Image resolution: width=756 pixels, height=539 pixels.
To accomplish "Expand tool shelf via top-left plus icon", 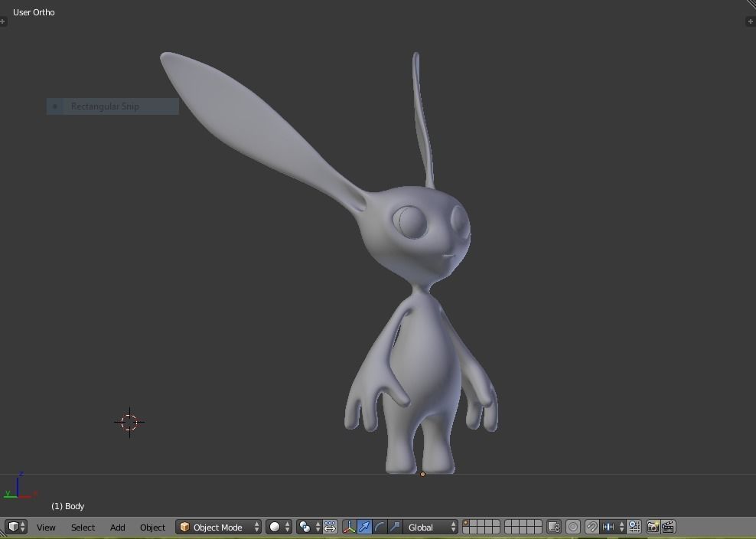I will (3, 21).
